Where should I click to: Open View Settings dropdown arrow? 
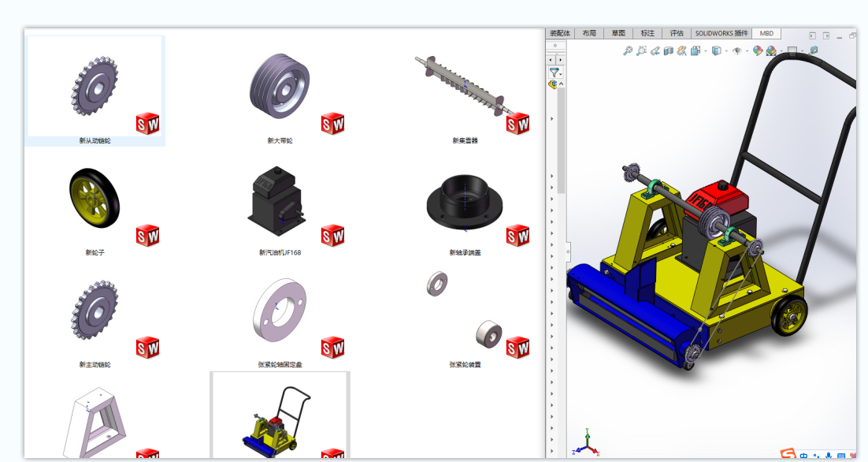pyautogui.click(x=802, y=51)
